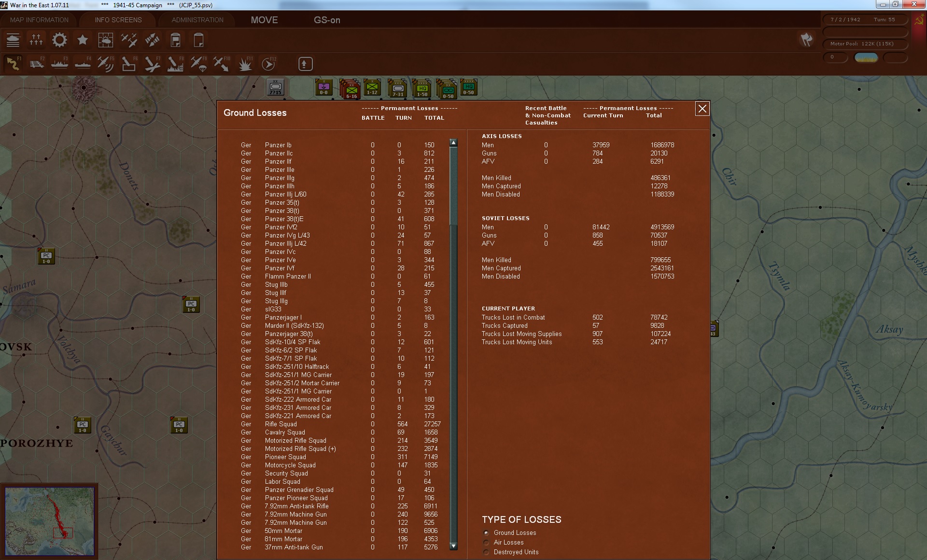Open the flag report document icon
Image resolution: width=927 pixels, height=560 pixels.
175,40
